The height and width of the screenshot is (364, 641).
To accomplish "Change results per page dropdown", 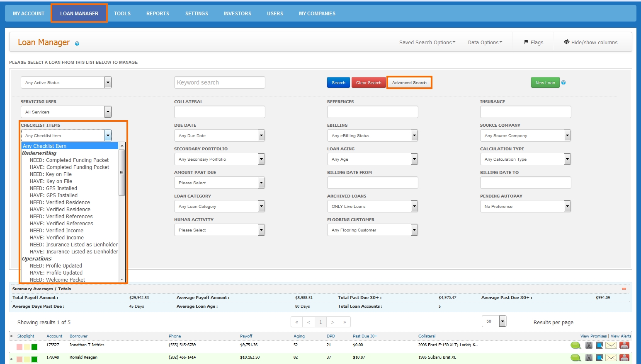I will [494, 321].
